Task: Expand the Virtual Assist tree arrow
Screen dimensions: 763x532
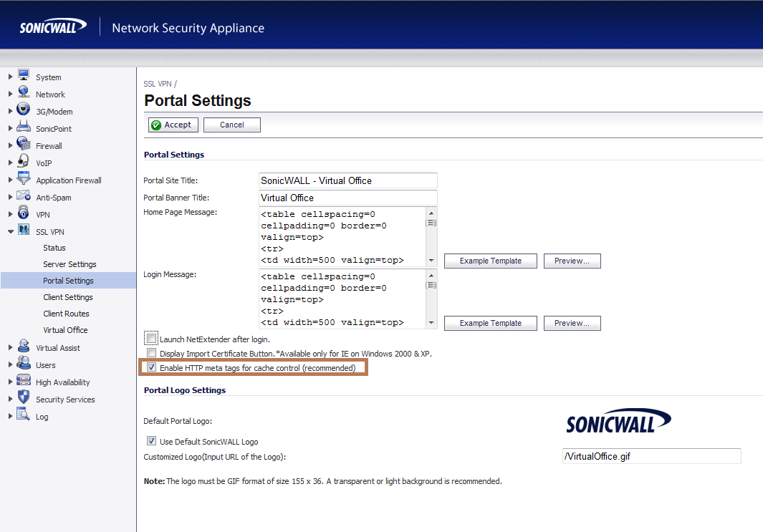Action: 10,348
